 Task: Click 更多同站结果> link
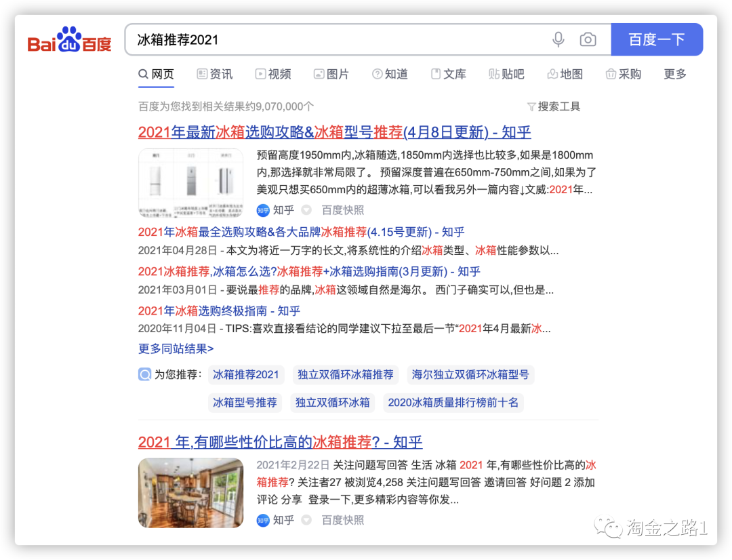point(176,349)
